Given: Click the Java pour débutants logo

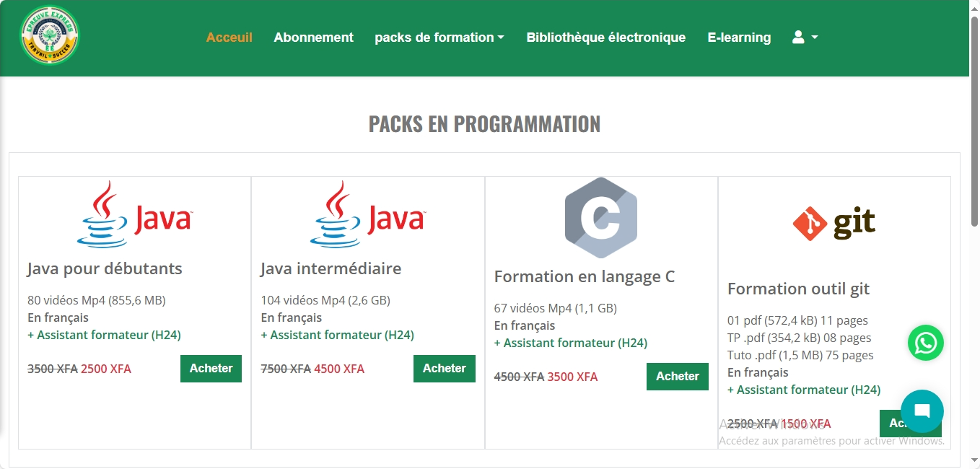Looking at the screenshot, I should [x=134, y=214].
